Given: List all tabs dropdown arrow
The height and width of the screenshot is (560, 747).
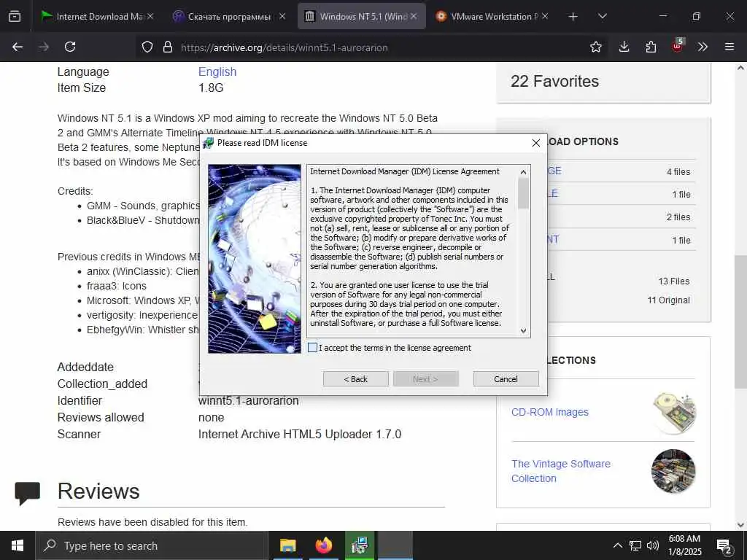Looking at the screenshot, I should (x=602, y=16).
